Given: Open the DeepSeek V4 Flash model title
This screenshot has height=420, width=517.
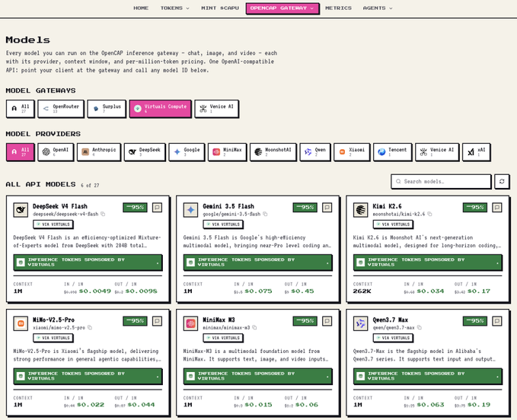Looking at the screenshot, I should click(60, 206).
